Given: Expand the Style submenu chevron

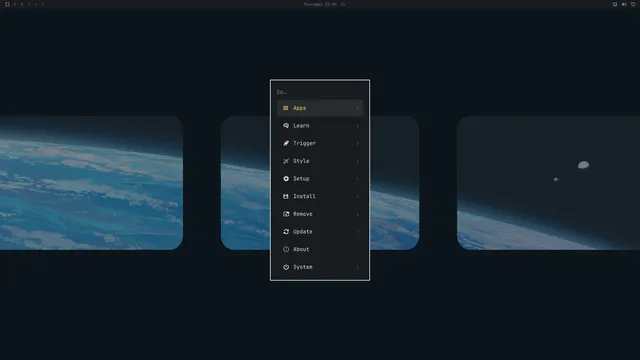Looking at the screenshot, I should tap(358, 161).
